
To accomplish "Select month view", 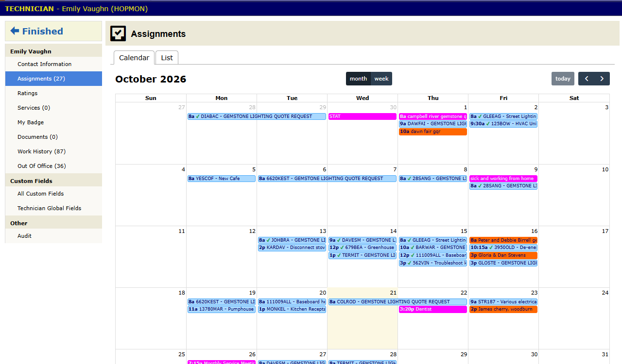I will (358, 79).
